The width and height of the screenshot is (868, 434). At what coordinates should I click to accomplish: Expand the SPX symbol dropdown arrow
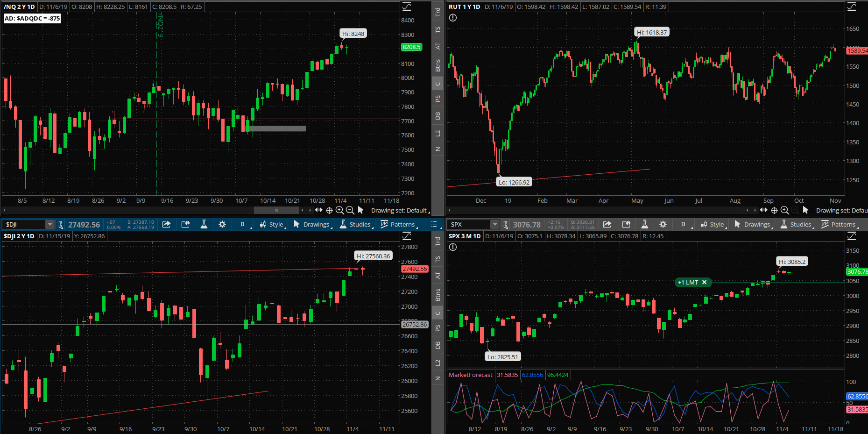tap(495, 224)
